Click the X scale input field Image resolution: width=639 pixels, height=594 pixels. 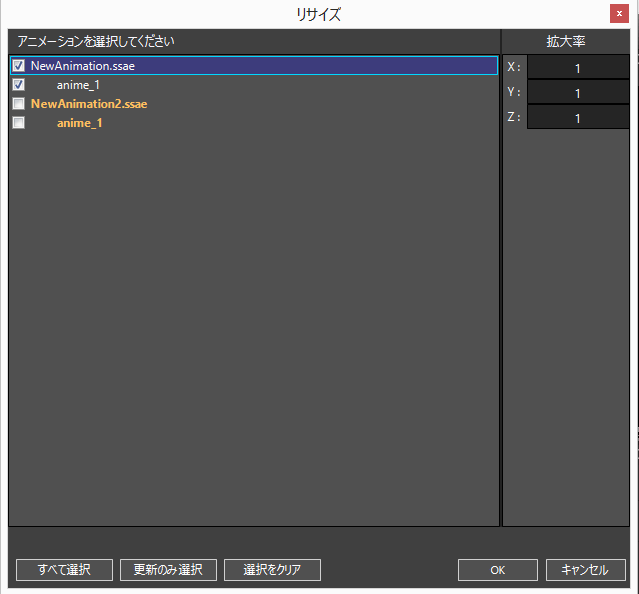578,68
